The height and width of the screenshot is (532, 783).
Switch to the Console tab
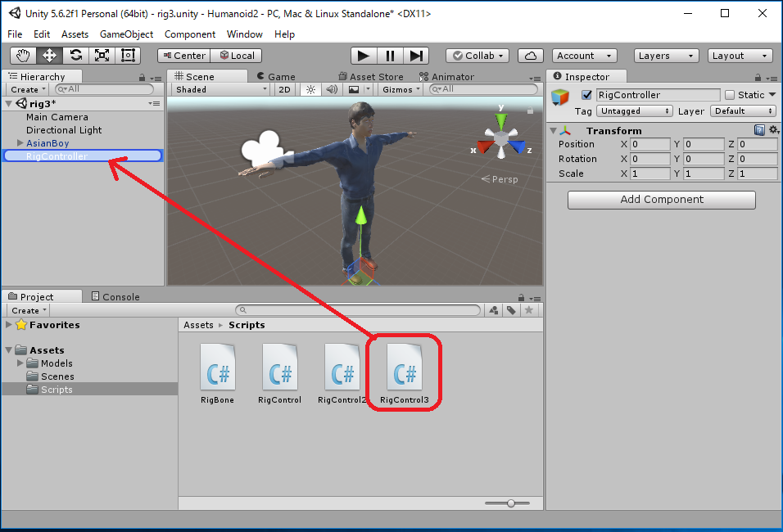(115, 296)
